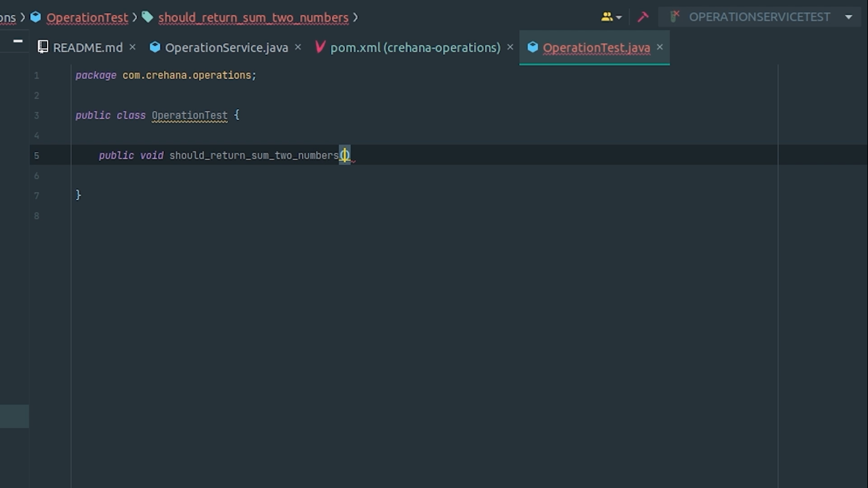
Task: Click the method tag icon in breadcrumb
Action: point(147,17)
